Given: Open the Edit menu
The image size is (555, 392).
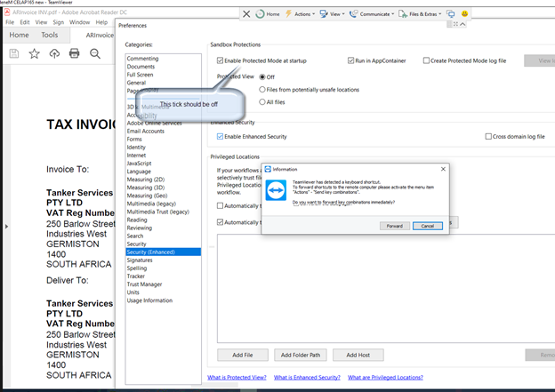Looking at the screenshot, I should coord(26,21).
